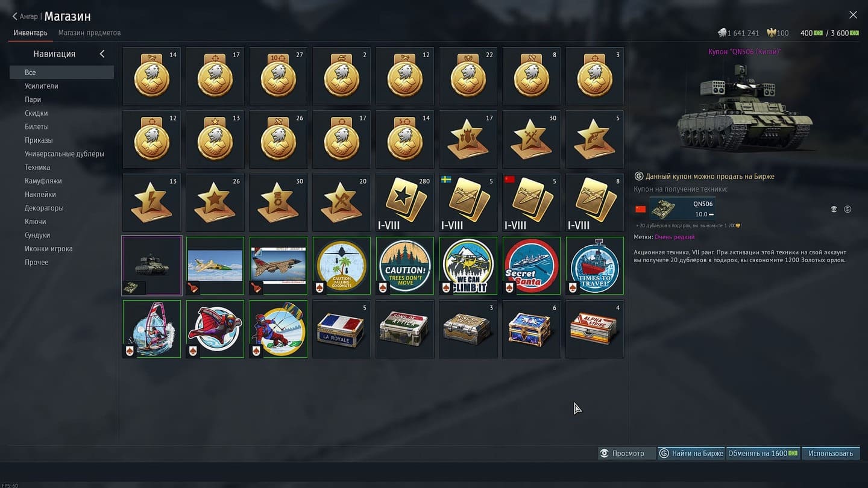The image size is (868, 488).
Task: Select the Sons of Attila chest
Action: click(x=404, y=329)
